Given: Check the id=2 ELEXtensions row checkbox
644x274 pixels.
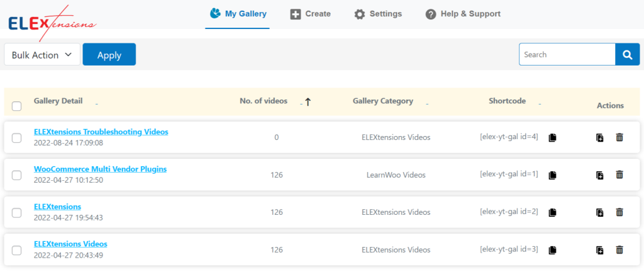Looking at the screenshot, I should point(16,213).
